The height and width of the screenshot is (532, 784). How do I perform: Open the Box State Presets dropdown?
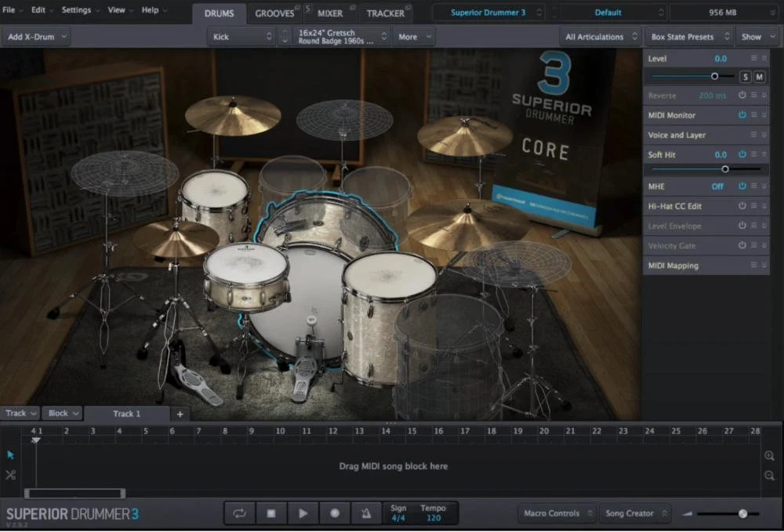coord(689,37)
